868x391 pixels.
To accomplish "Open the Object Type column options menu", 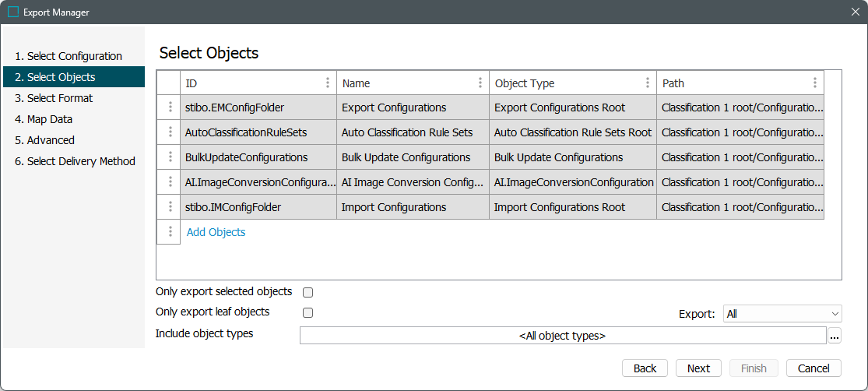I will pyautogui.click(x=647, y=83).
